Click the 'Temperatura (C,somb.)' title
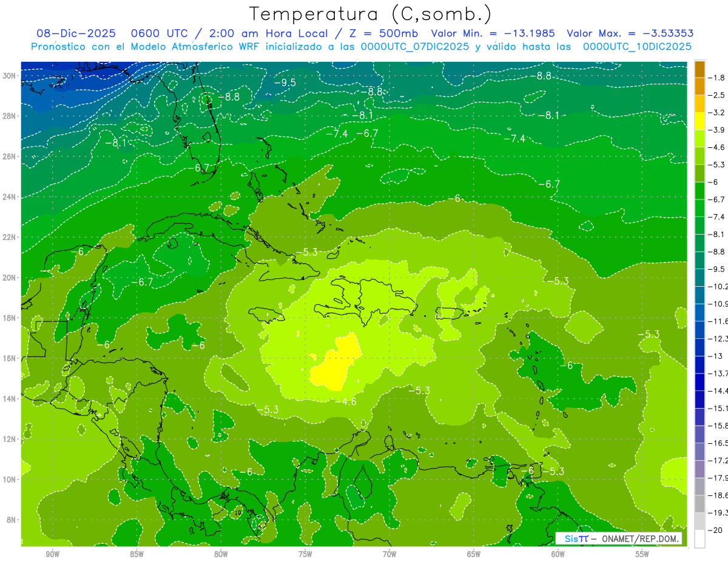Viewport: 728px width, 562px height. (371, 15)
